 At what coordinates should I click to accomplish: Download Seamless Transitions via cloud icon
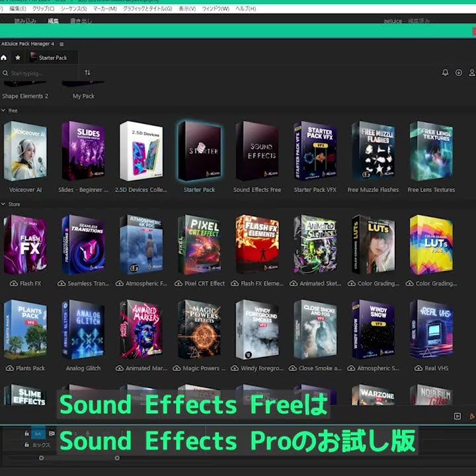[61, 284]
